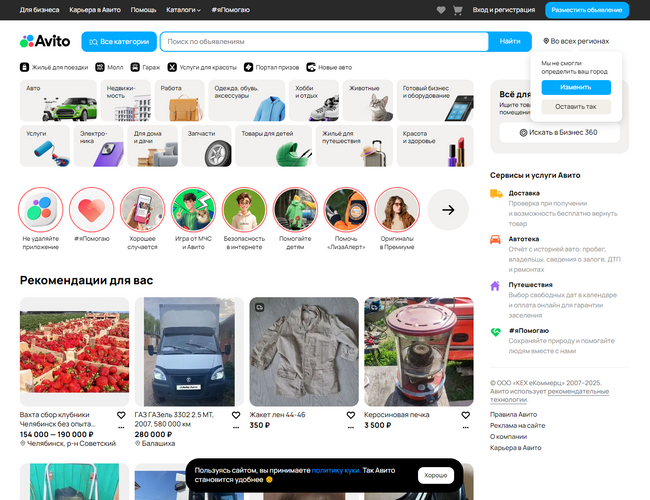650x500 pixels.
Task: Click the blue Изменить city button
Action: pos(576,87)
